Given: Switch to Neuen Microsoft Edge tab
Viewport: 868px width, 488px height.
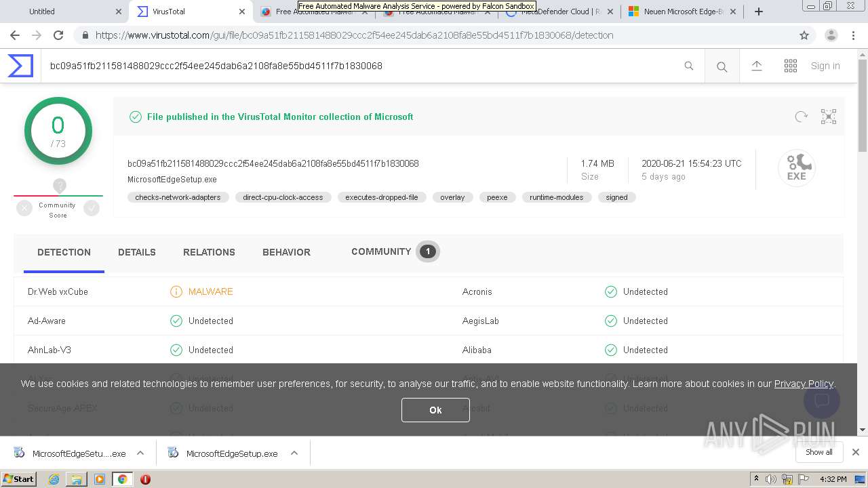Looking at the screenshot, I should point(682,12).
